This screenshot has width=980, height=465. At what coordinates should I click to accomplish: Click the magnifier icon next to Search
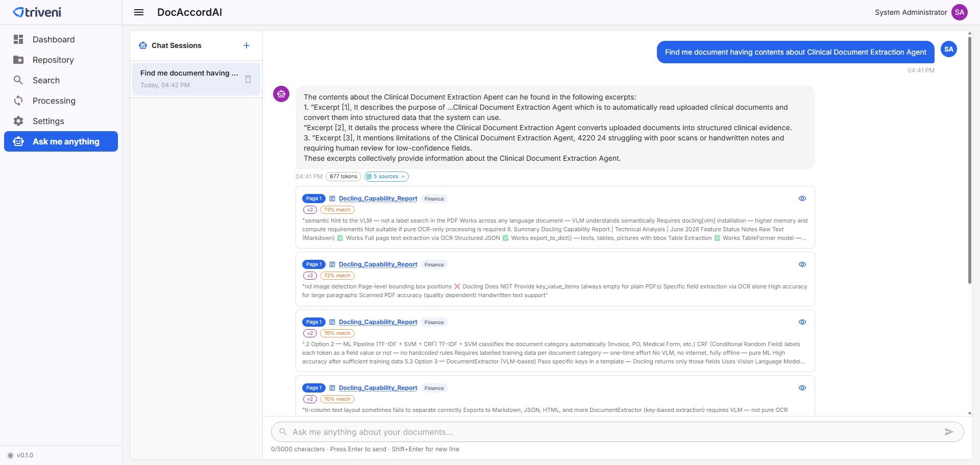(18, 80)
